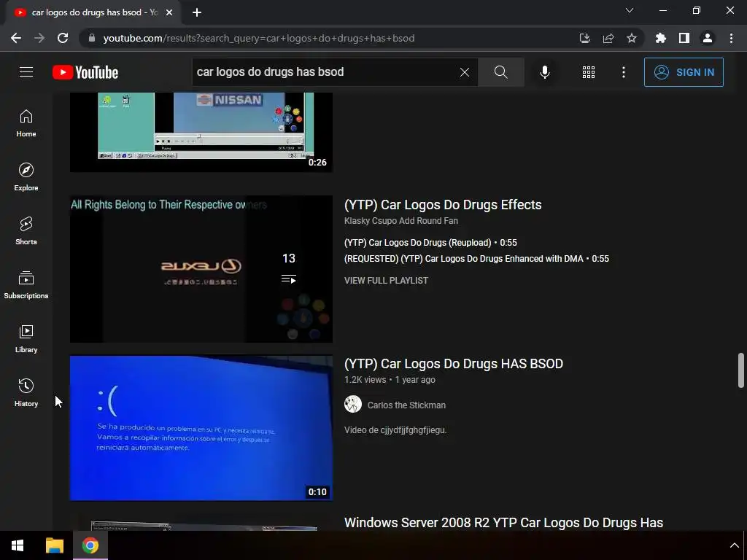Click VIEW FULL PLAYLIST
The height and width of the screenshot is (560, 747).
[386, 281]
